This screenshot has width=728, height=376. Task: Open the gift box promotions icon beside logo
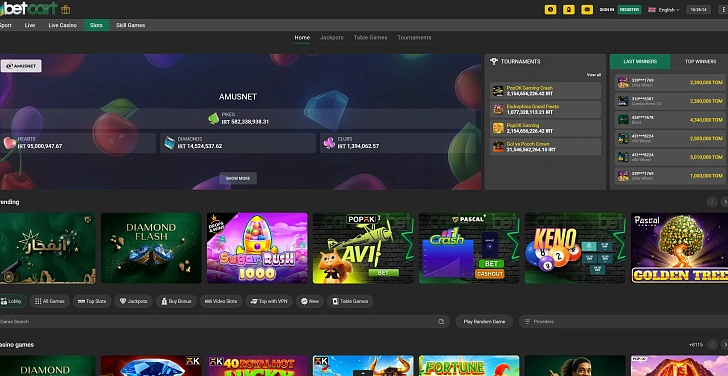point(65,9)
